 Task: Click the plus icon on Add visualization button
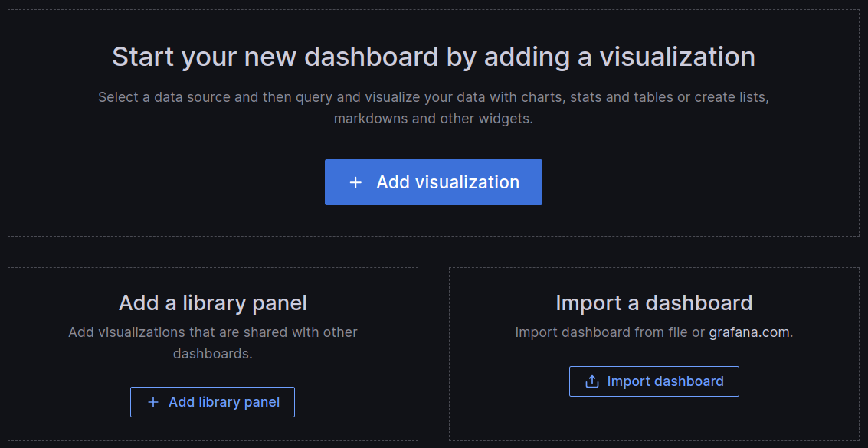[355, 182]
